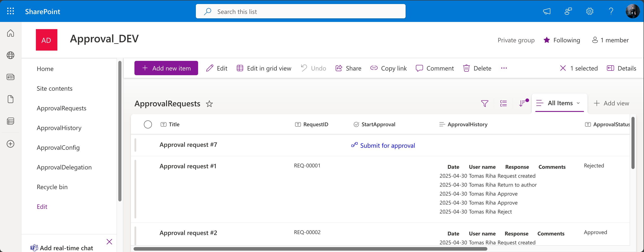Viewport: 644px width, 252px height.
Task: Open Recycle bin in navigation
Action: pos(52,187)
